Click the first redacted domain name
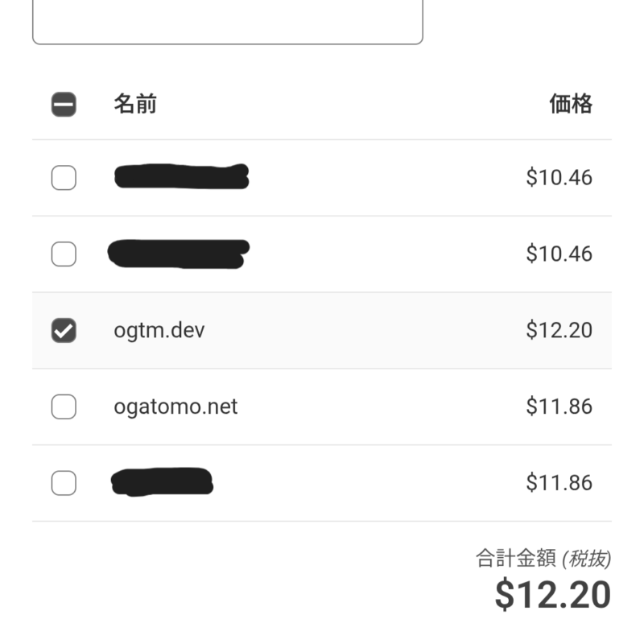Image resolution: width=644 pixels, height=644 pixels. pyautogui.click(x=181, y=176)
